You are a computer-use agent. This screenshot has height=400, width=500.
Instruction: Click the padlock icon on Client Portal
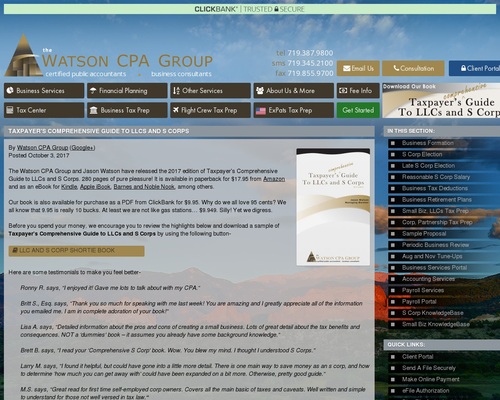coord(463,68)
